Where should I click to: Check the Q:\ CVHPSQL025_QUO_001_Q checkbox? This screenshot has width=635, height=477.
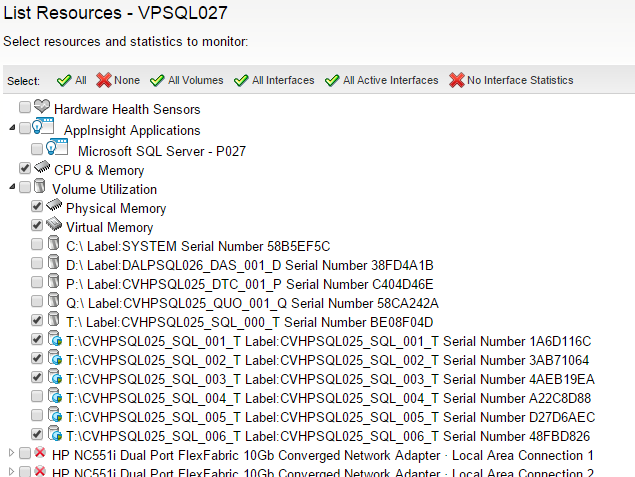pos(37,301)
